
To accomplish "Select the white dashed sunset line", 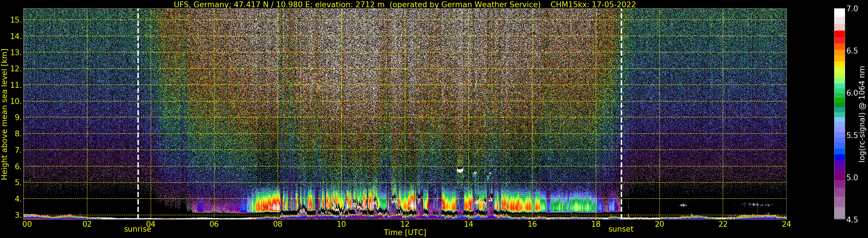I will [621, 114].
